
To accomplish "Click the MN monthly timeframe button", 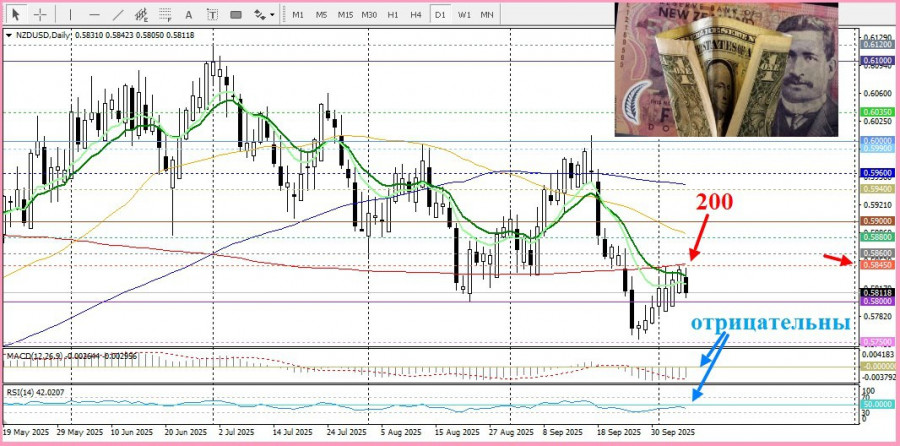I will coord(487,14).
